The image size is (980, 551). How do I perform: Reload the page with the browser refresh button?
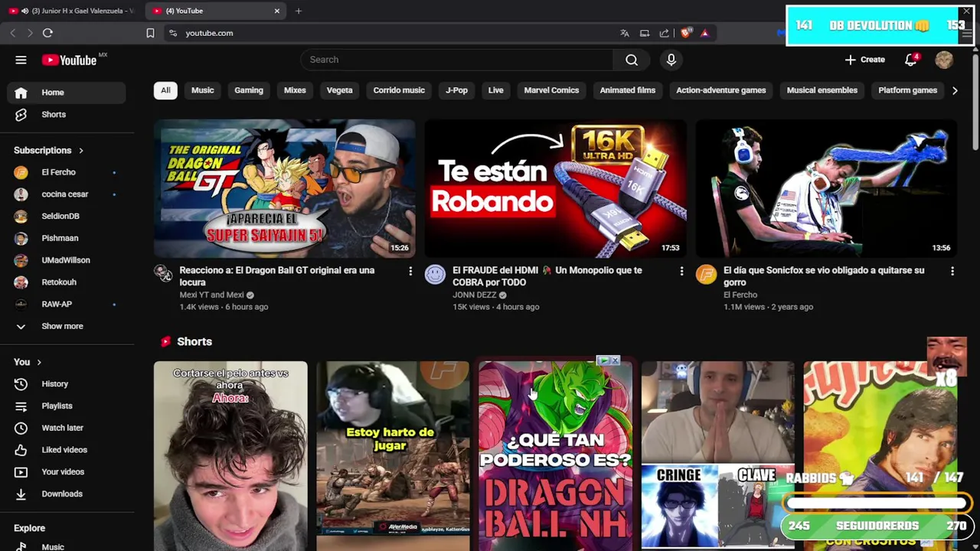(x=47, y=33)
